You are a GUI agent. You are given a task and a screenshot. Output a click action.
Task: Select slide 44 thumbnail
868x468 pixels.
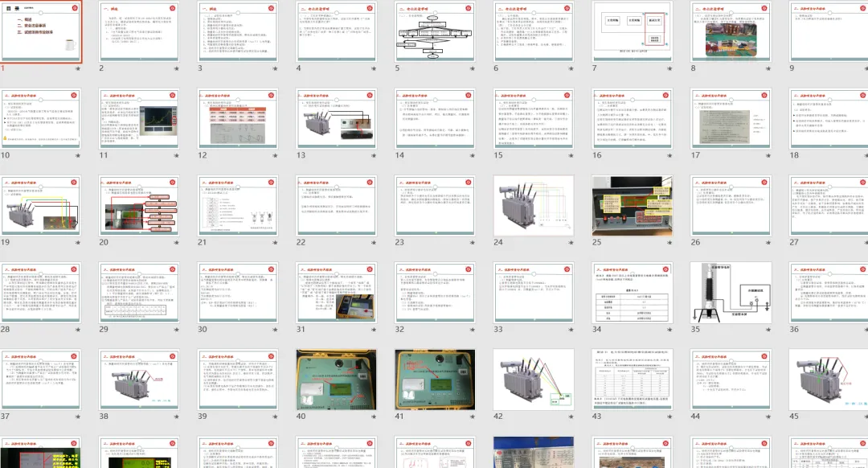pyautogui.click(x=731, y=380)
